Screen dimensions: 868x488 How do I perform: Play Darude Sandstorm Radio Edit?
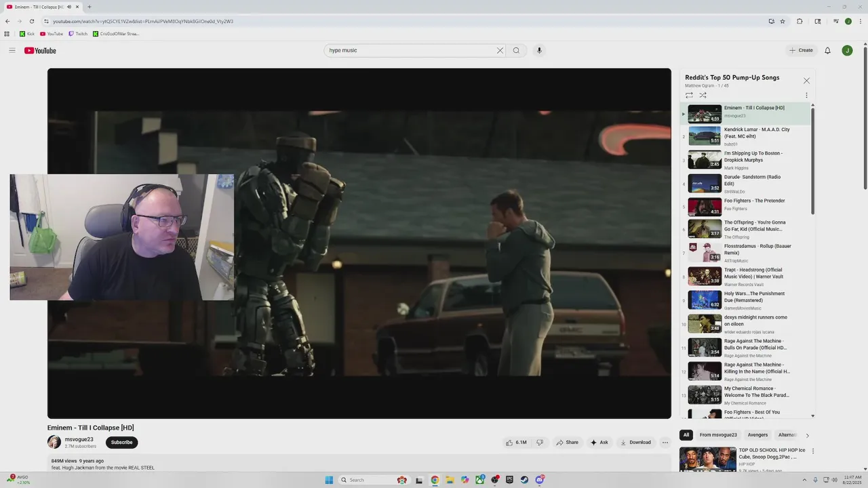pos(745,184)
